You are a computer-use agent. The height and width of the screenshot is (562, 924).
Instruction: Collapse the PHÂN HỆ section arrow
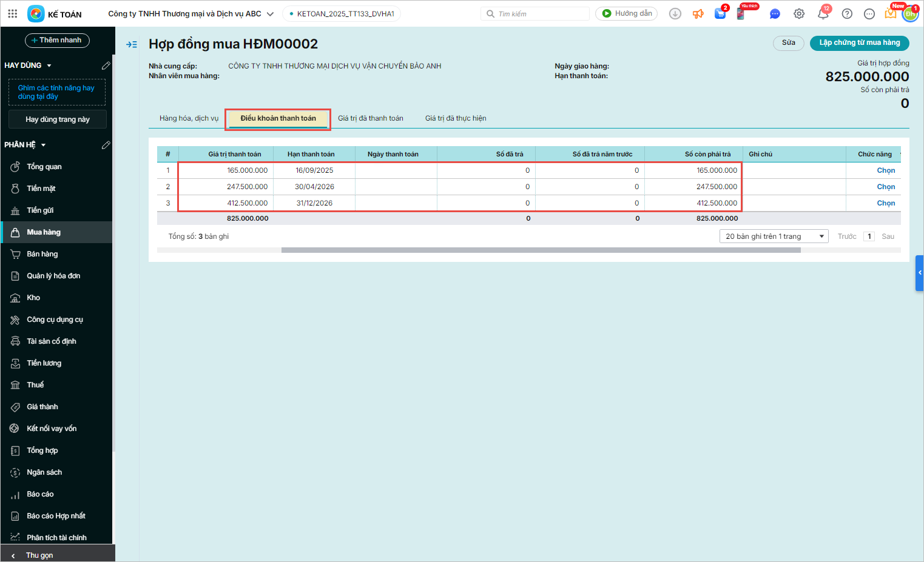point(44,145)
